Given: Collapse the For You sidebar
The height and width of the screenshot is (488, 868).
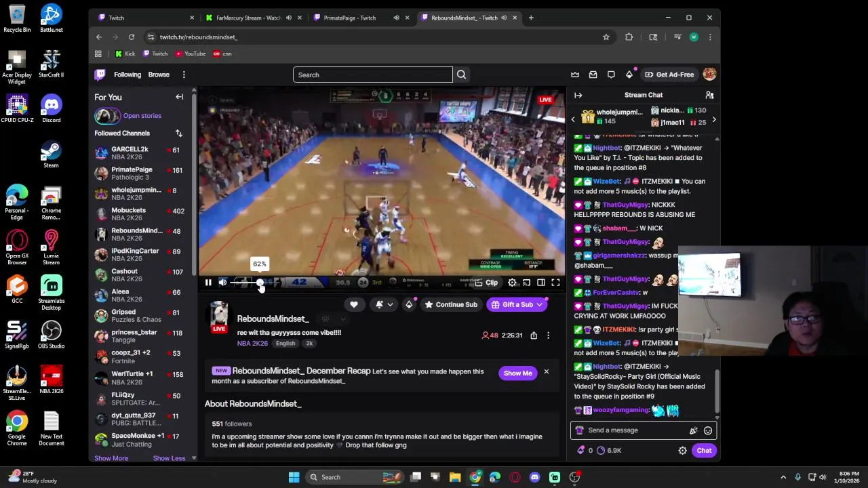Looking at the screenshot, I should pos(179,97).
